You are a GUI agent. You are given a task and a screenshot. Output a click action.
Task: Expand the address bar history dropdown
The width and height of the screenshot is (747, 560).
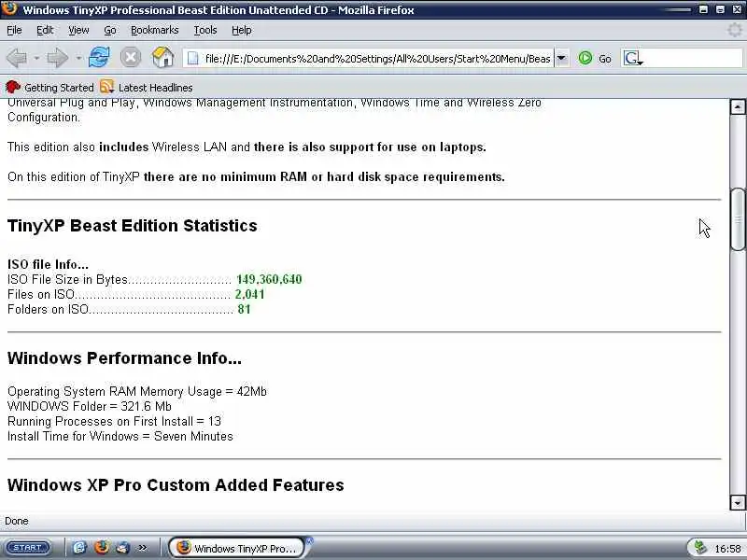click(562, 59)
